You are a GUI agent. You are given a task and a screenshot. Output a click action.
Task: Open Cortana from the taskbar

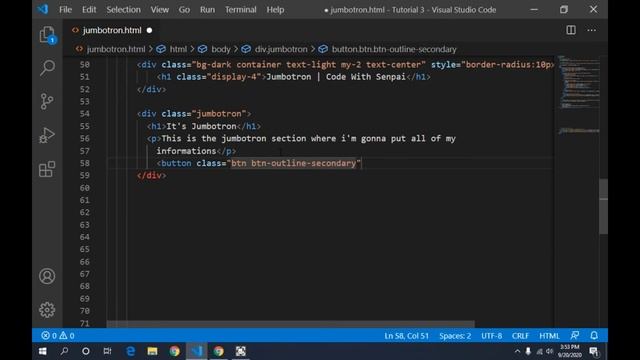click(x=86, y=351)
